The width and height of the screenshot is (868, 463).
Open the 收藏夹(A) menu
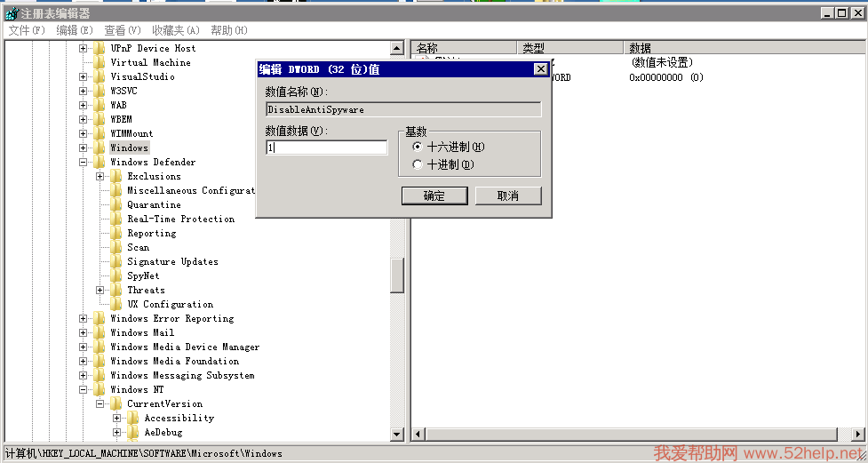point(175,30)
